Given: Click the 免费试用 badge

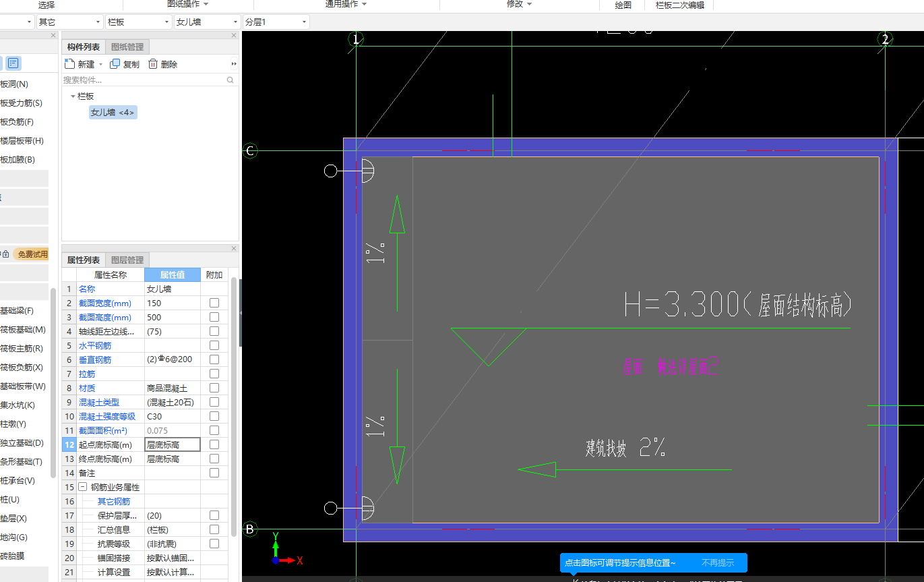Looking at the screenshot, I should pyautogui.click(x=32, y=254).
